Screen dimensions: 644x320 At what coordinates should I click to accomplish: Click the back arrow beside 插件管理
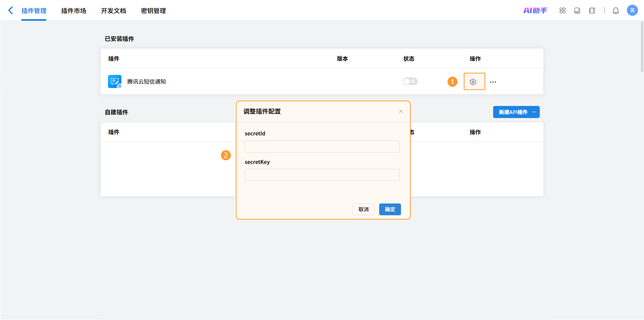click(11, 11)
